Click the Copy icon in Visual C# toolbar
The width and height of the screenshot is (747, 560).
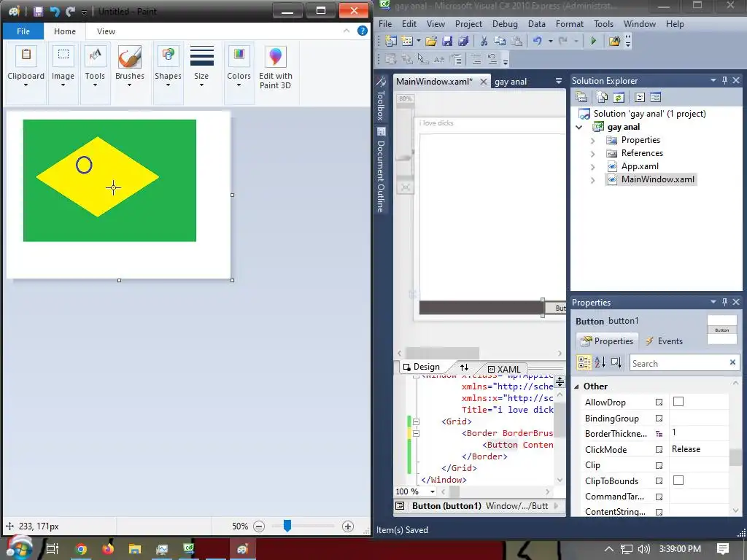pyautogui.click(x=500, y=41)
